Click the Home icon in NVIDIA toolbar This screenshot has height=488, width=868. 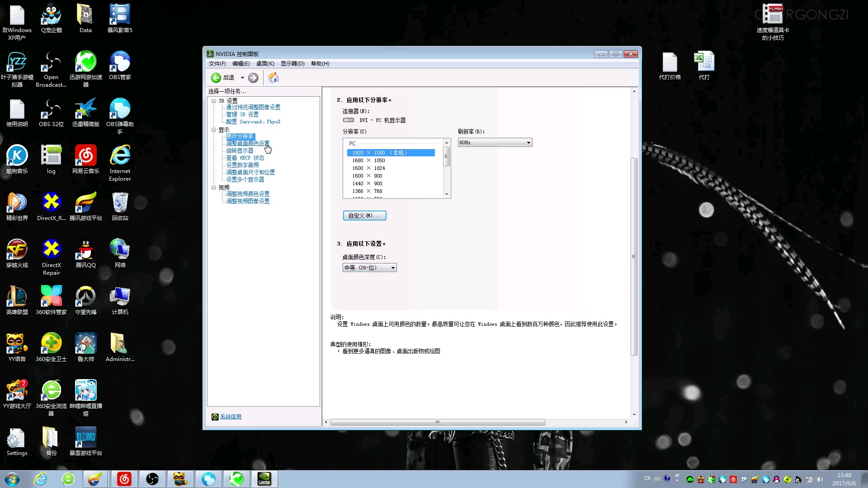coord(274,78)
